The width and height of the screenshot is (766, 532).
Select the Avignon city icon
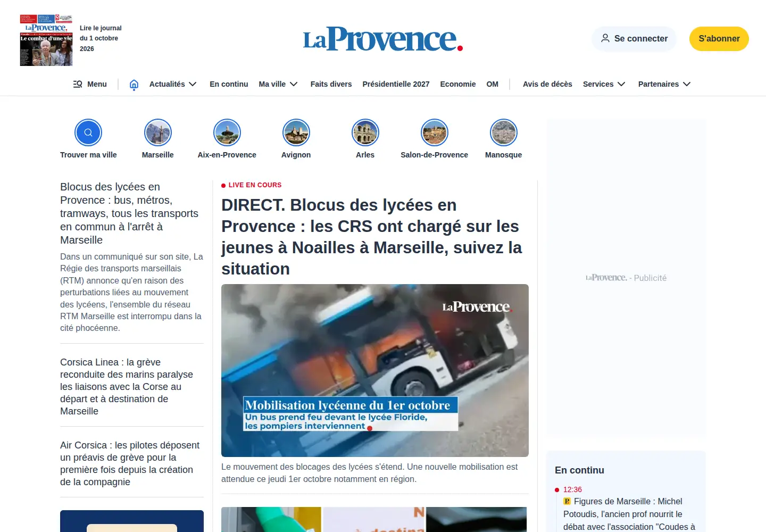point(296,132)
